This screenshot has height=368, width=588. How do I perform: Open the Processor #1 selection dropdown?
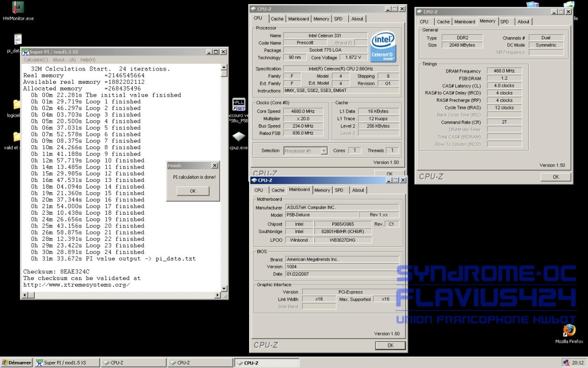(324, 151)
